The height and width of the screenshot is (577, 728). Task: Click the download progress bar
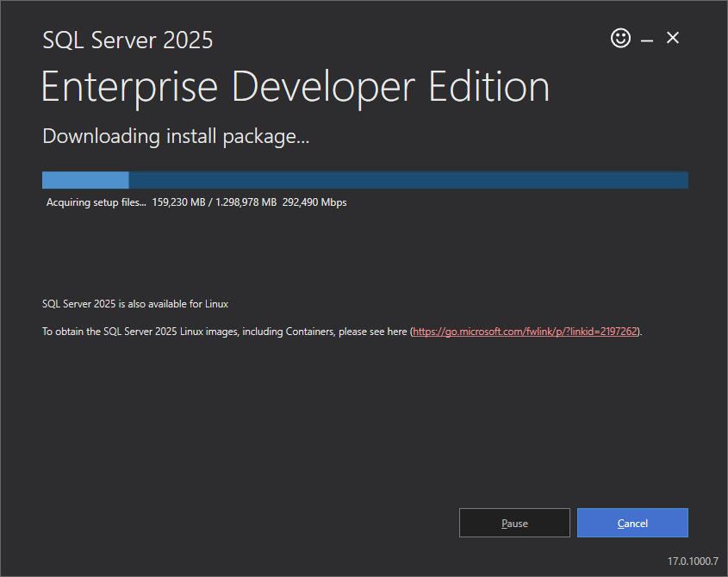(x=365, y=180)
